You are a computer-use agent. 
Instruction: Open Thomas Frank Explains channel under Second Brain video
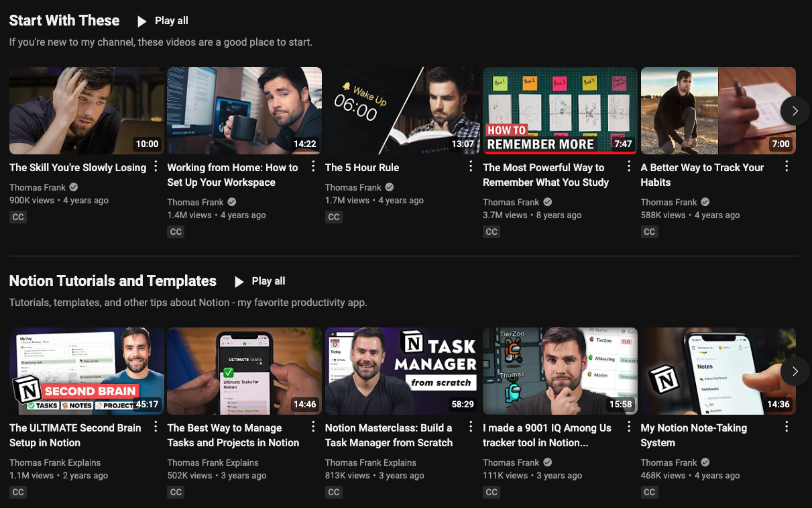(55, 462)
